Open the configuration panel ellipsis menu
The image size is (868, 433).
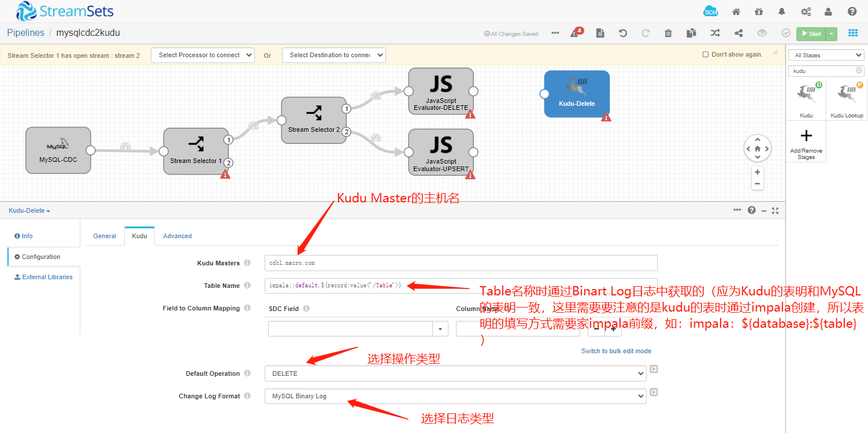point(737,210)
